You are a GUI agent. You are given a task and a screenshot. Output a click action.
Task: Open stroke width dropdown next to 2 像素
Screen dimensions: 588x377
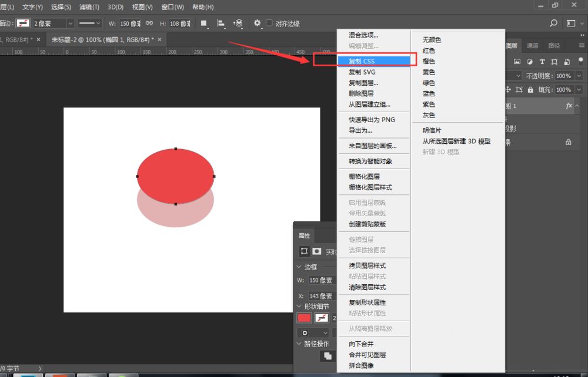pyautogui.click(x=70, y=23)
